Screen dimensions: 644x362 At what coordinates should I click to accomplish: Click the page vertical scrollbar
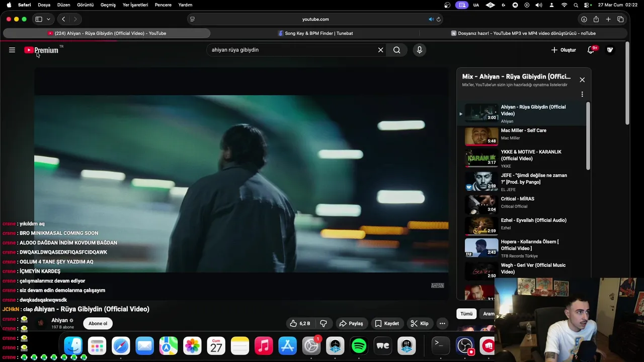tap(627, 84)
